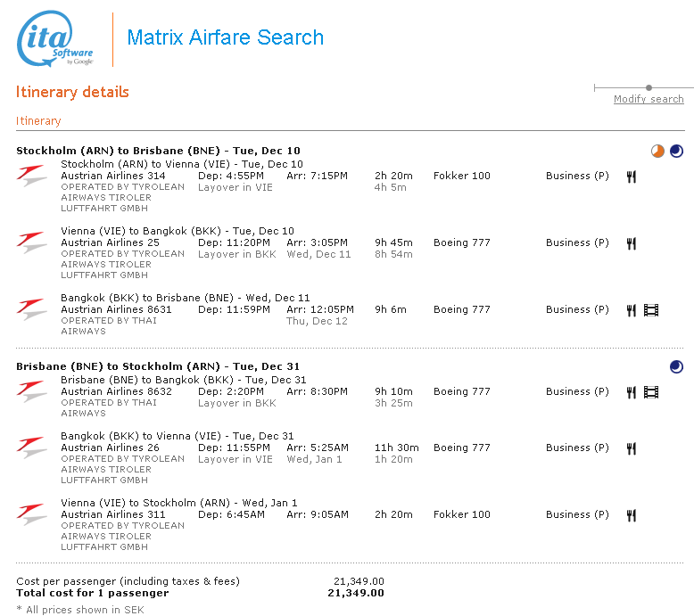Click the film icon for Austrian Airlines 8632
This screenshot has height=616, width=694.
[651, 392]
